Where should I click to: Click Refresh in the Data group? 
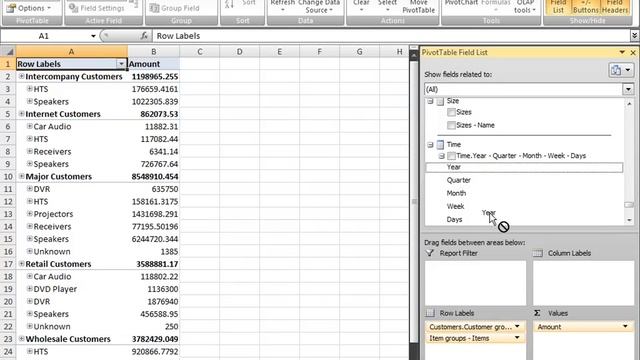[x=282, y=6]
